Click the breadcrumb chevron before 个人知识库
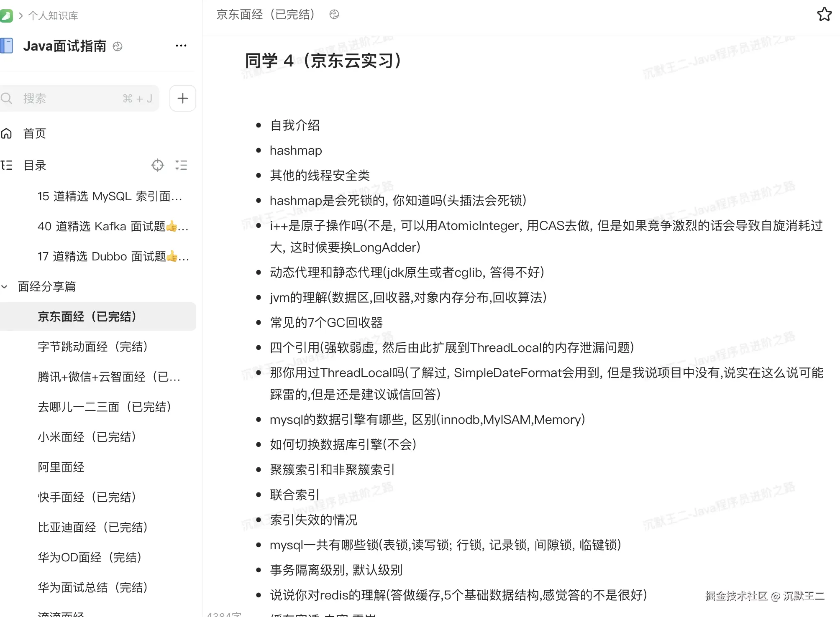 (x=20, y=16)
